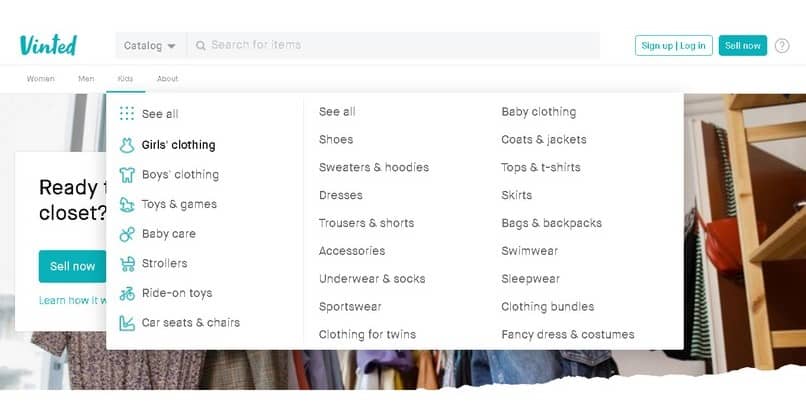Select Swimwear in the category list

[x=530, y=251]
